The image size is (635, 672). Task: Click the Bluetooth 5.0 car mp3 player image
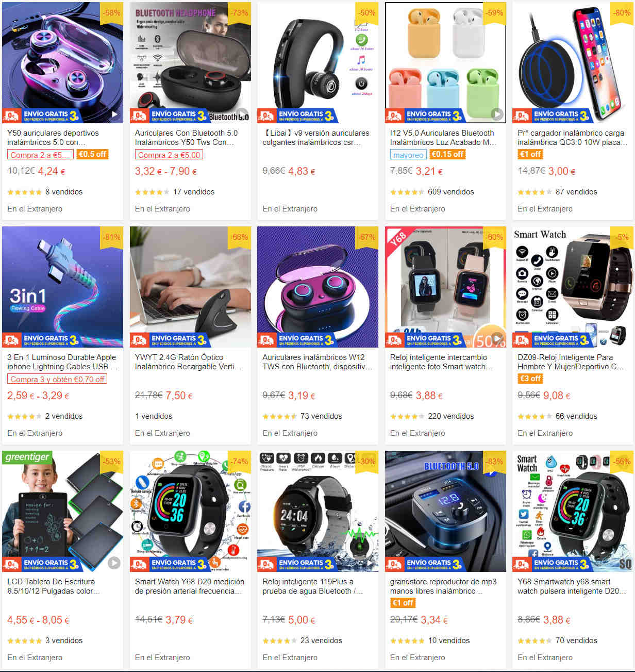coord(445,511)
